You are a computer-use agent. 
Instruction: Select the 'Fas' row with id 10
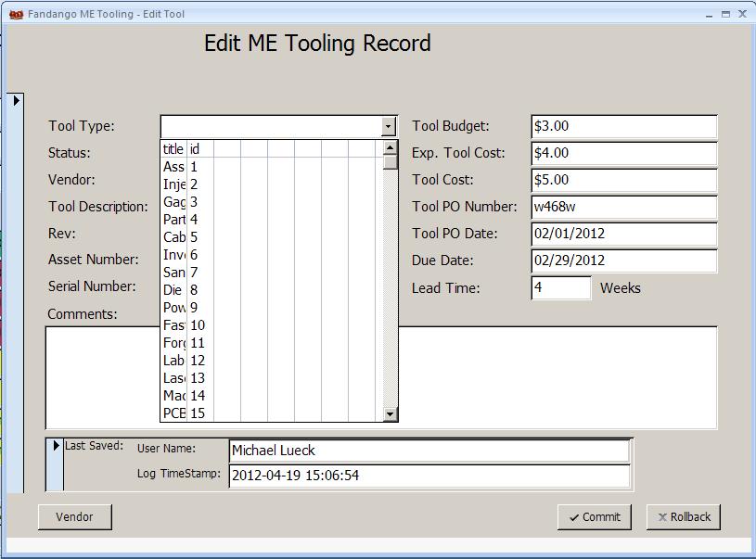tap(271, 325)
